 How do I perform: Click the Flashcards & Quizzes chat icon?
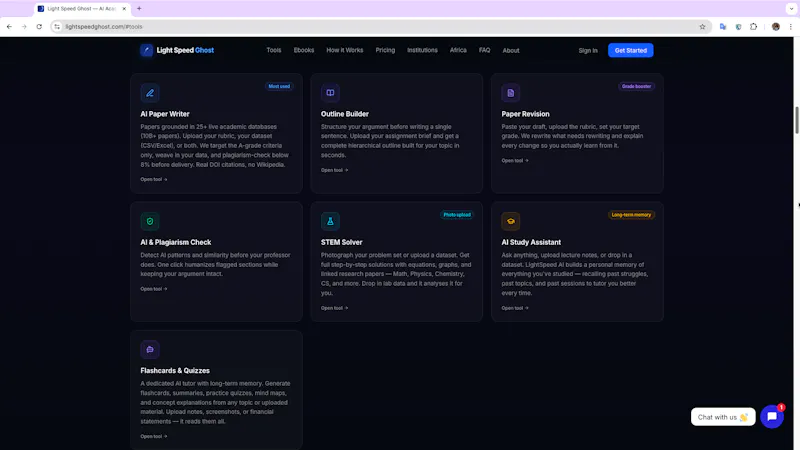(x=150, y=349)
